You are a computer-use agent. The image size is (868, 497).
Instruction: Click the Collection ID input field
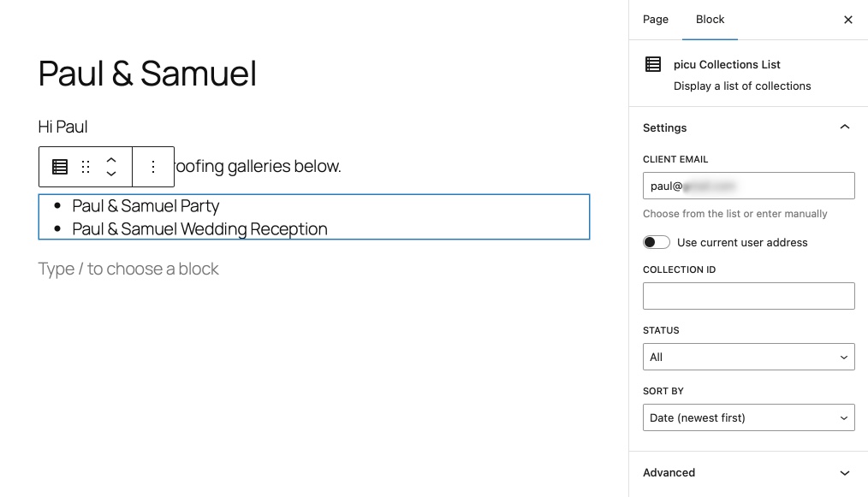click(x=748, y=296)
